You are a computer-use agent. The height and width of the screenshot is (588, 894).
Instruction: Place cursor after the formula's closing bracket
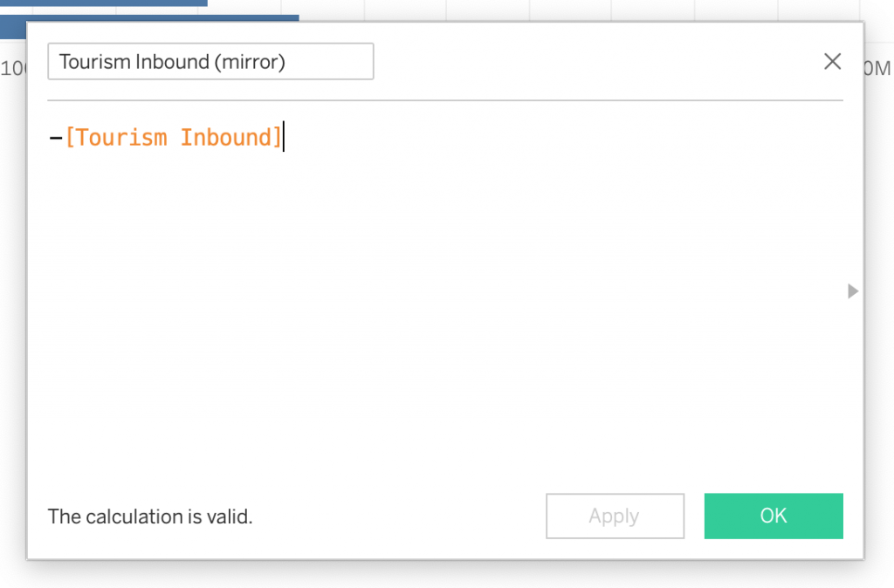284,138
